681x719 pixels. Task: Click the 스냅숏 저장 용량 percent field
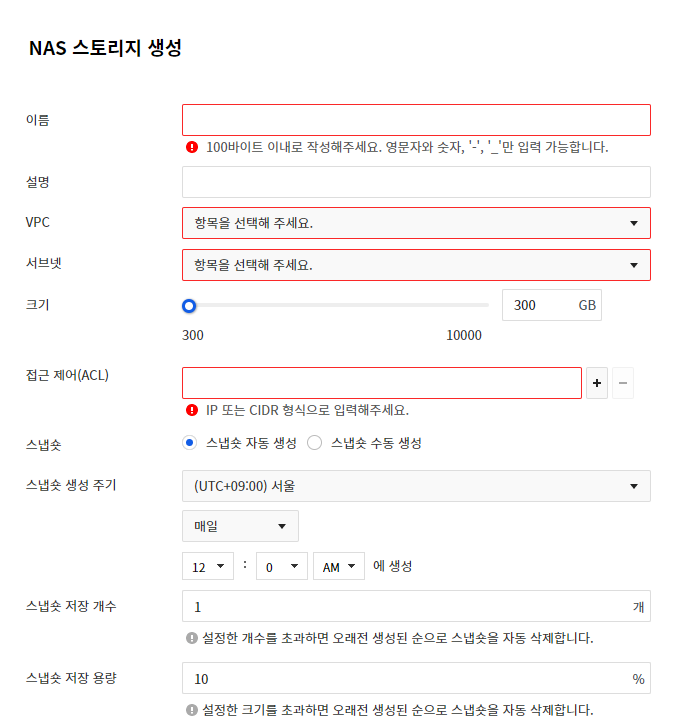[416, 678]
